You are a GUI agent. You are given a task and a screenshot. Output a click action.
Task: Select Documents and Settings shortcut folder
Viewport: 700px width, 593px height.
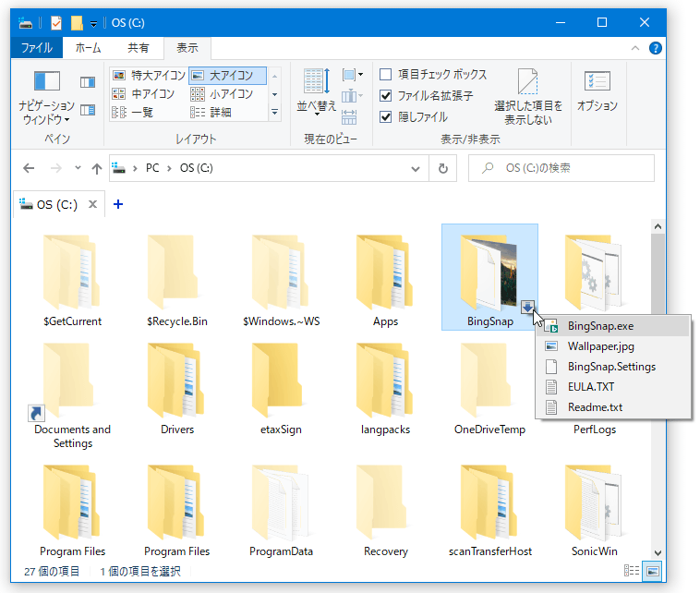(72, 395)
